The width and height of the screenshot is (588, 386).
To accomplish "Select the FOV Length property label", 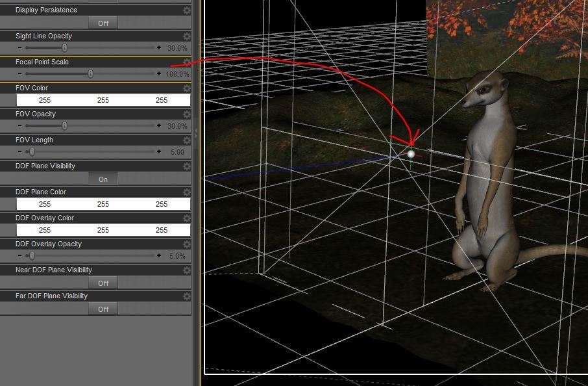I will point(34,140).
